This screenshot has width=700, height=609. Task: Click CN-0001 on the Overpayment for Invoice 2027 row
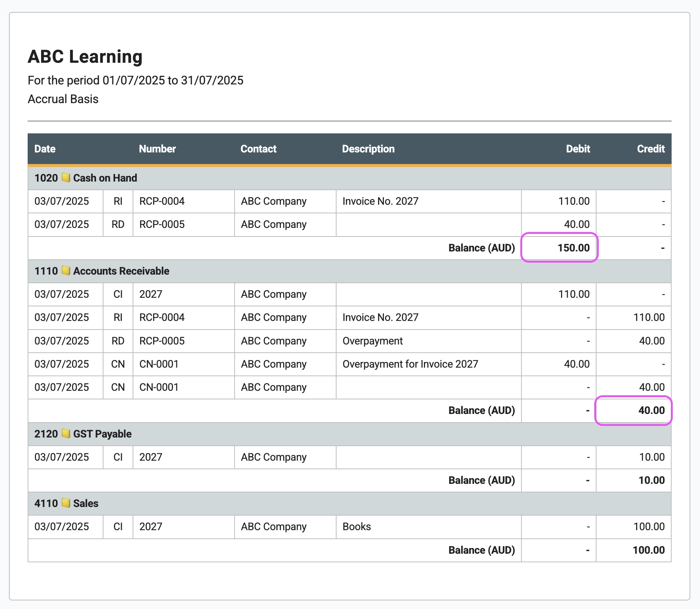click(x=159, y=364)
